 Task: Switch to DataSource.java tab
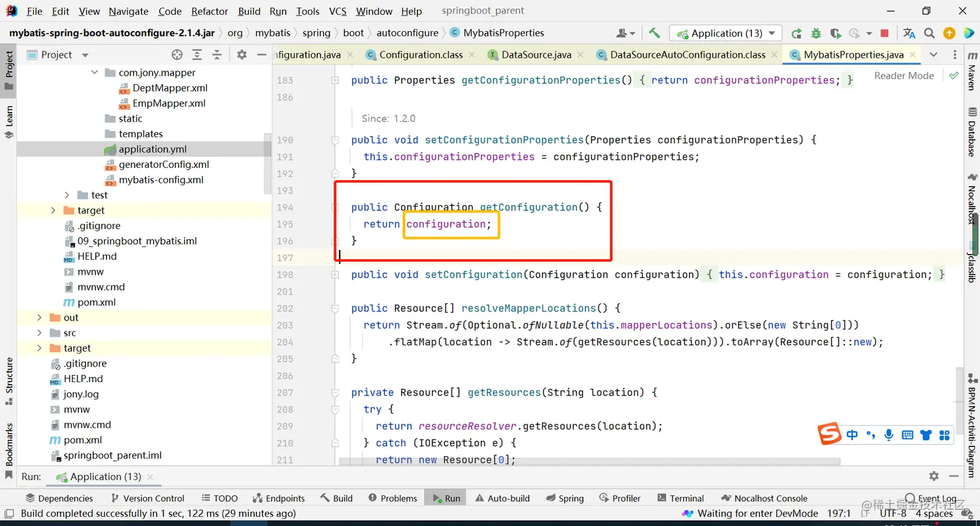tap(536, 55)
